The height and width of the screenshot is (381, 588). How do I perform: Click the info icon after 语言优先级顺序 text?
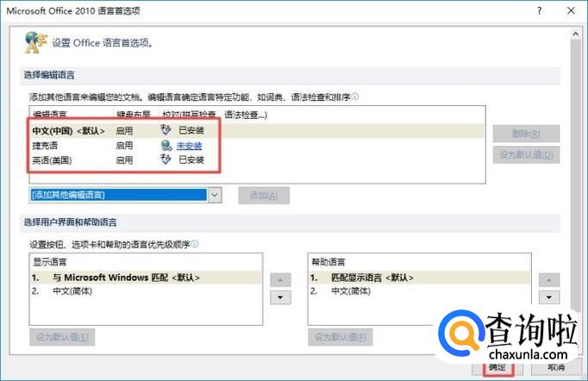click(x=195, y=244)
